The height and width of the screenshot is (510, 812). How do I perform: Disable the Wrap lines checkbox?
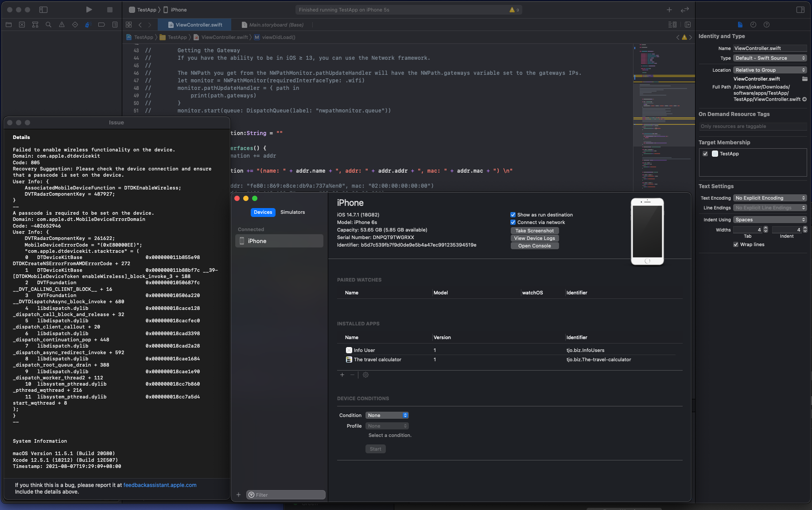coord(736,244)
